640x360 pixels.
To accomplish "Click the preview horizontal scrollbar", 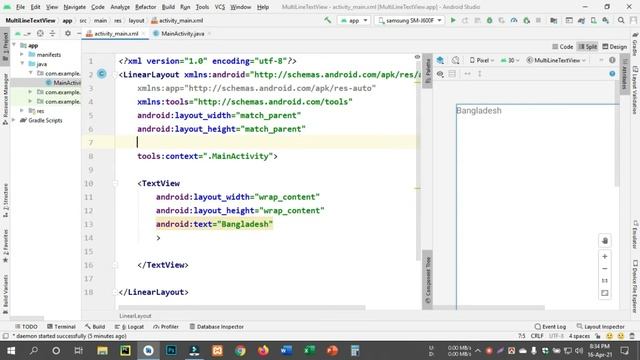I will (489, 307).
